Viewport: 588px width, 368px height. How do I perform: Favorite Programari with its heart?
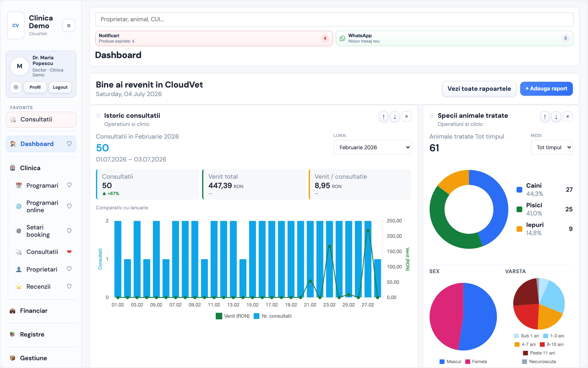[x=69, y=185]
